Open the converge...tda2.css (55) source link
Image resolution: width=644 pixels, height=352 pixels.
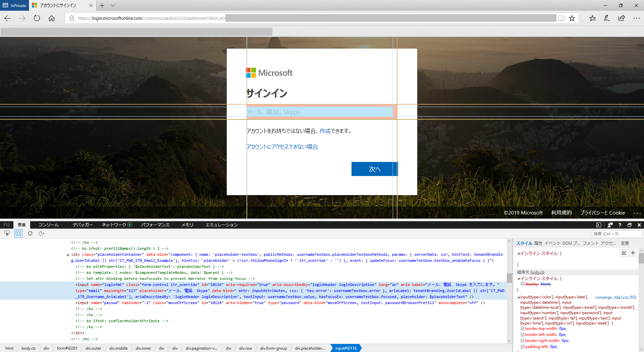pyautogui.click(x=615, y=297)
